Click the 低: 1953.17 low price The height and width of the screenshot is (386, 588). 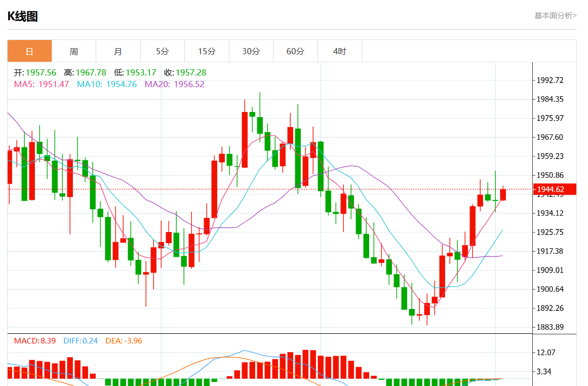coord(135,72)
